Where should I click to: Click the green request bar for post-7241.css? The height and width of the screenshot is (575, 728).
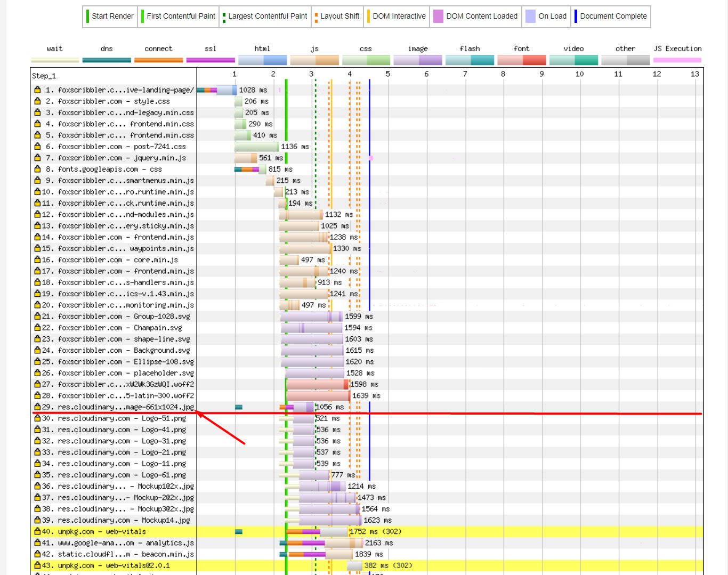[256, 146]
